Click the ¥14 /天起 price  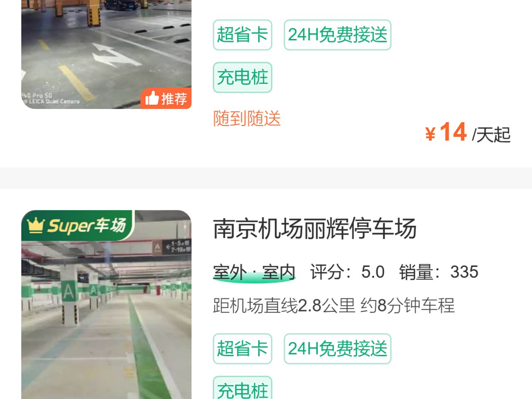click(468, 133)
